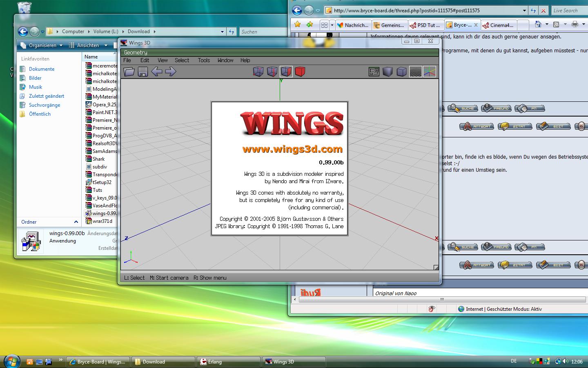Select Bilder in Explorer Linkfavoriten
588x368 pixels.
pyautogui.click(x=35, y=78)
